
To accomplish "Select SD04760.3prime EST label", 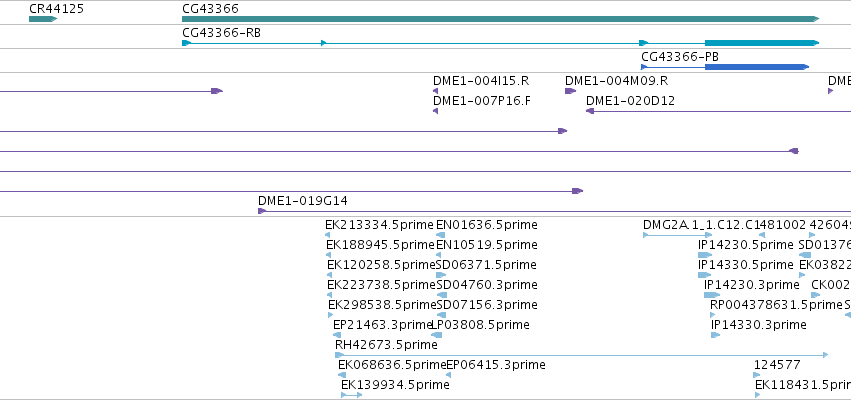I will [487, 285].
